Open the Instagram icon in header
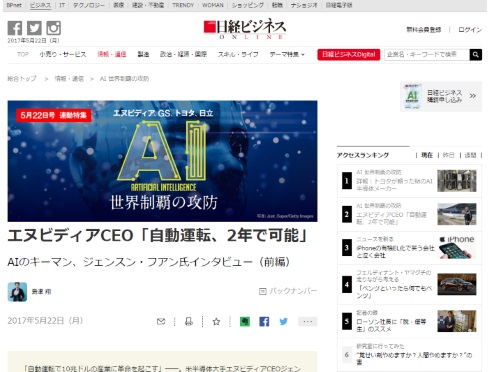Screen dimensions: 490x372 (53, 28)
